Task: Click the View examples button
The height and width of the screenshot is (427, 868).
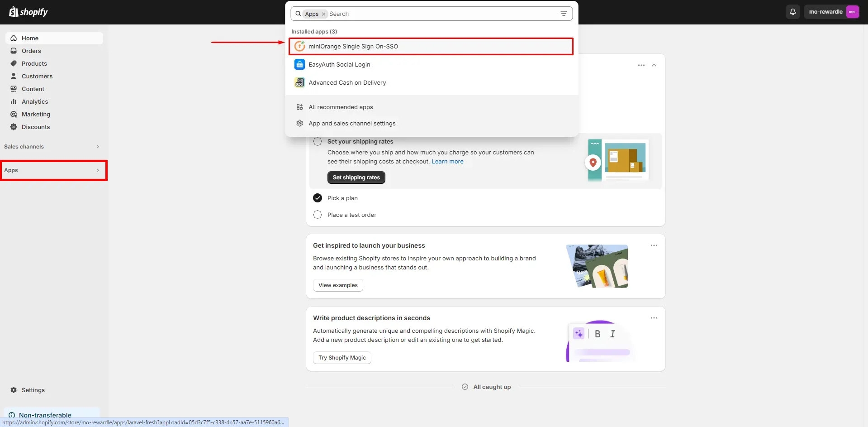Action: pos(338,285)
